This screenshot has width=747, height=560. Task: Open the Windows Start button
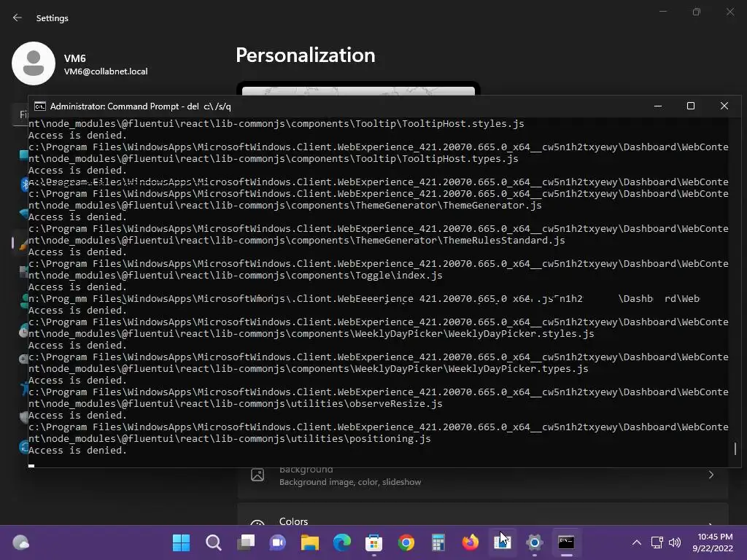(x=181, y=542)
